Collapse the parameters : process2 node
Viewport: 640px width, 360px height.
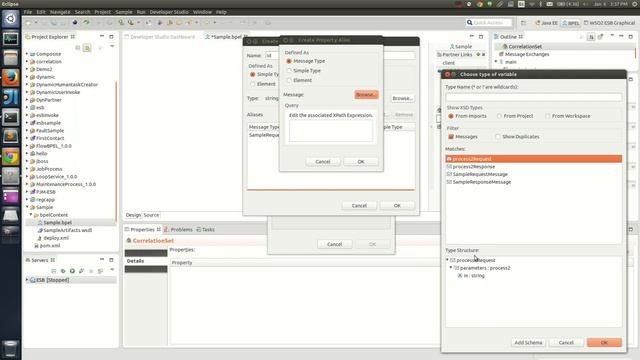(x=451, y=268)
